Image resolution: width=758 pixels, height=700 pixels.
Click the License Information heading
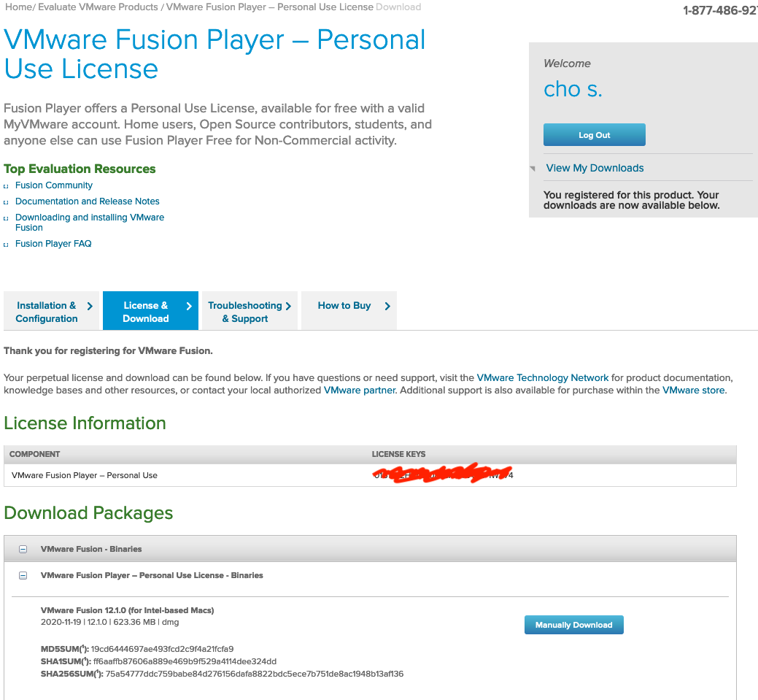pyautogui.click(x=85, y=423)
